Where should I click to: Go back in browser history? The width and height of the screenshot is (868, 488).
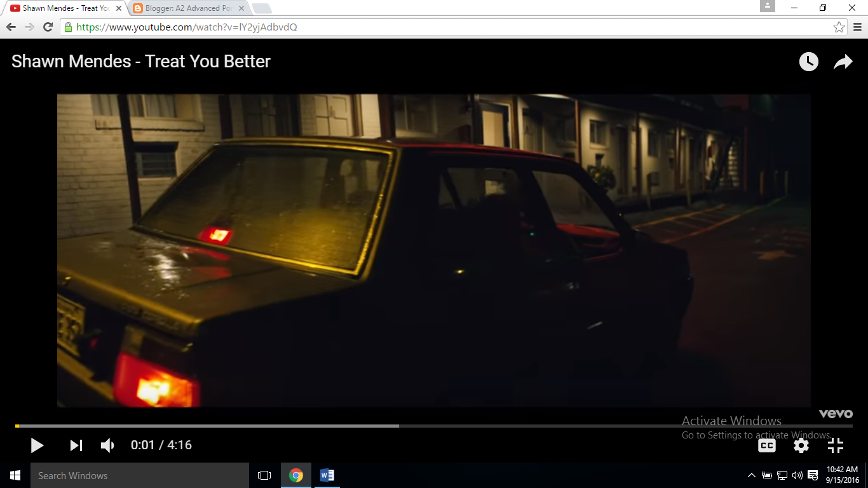pos(11,27)
